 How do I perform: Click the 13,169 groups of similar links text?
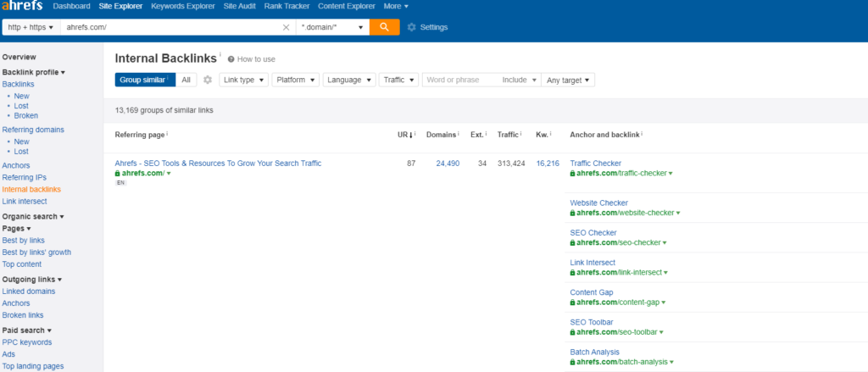[x=164, y=110]
